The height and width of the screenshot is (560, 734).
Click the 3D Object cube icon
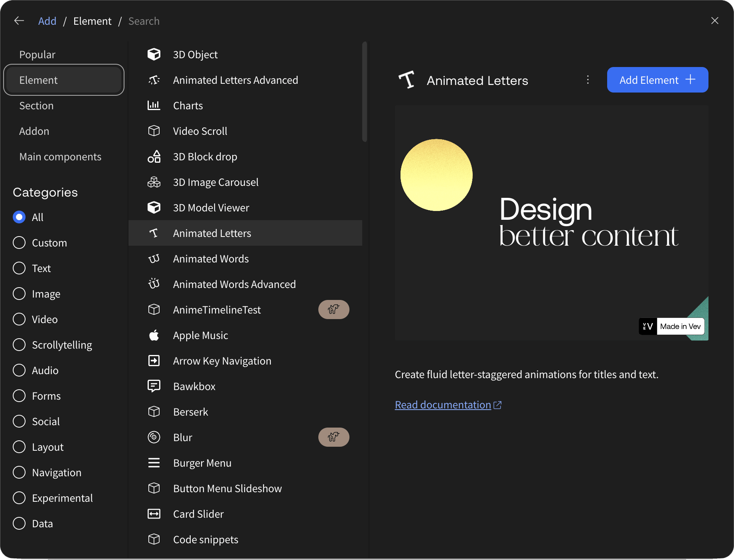tap(154, 54)
